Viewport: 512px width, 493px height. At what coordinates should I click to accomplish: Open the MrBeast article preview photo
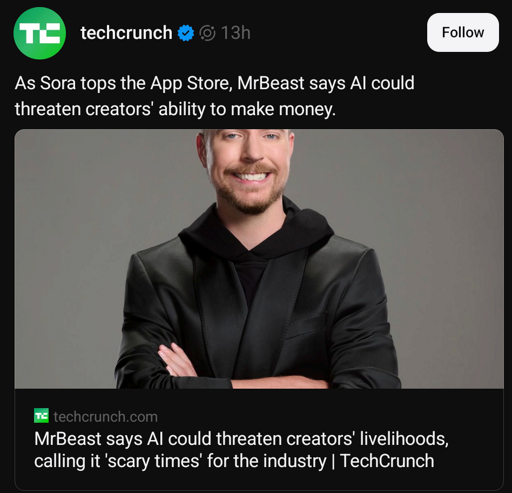click(x=259, y=259)
